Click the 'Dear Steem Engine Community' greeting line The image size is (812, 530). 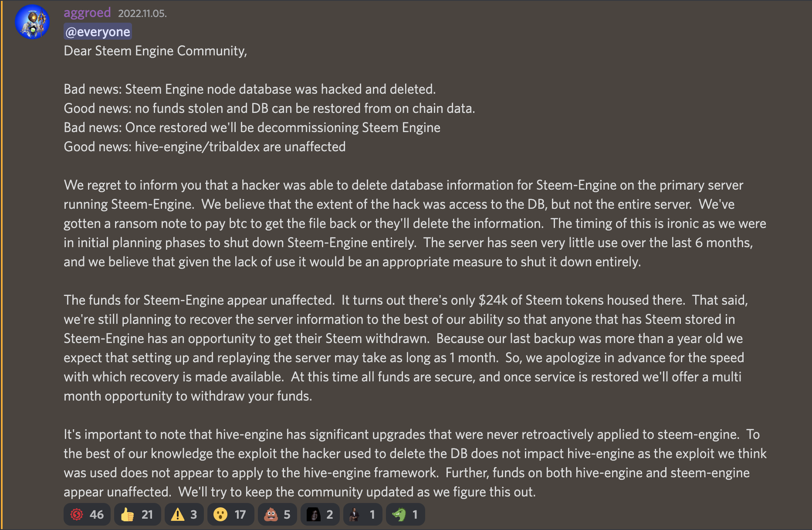coord(155,51)
